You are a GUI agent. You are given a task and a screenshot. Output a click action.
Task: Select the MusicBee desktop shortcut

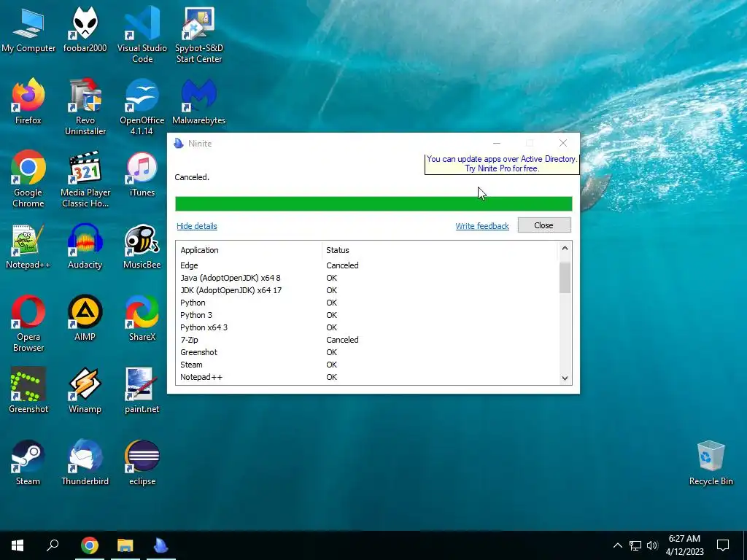click(142, 246)
